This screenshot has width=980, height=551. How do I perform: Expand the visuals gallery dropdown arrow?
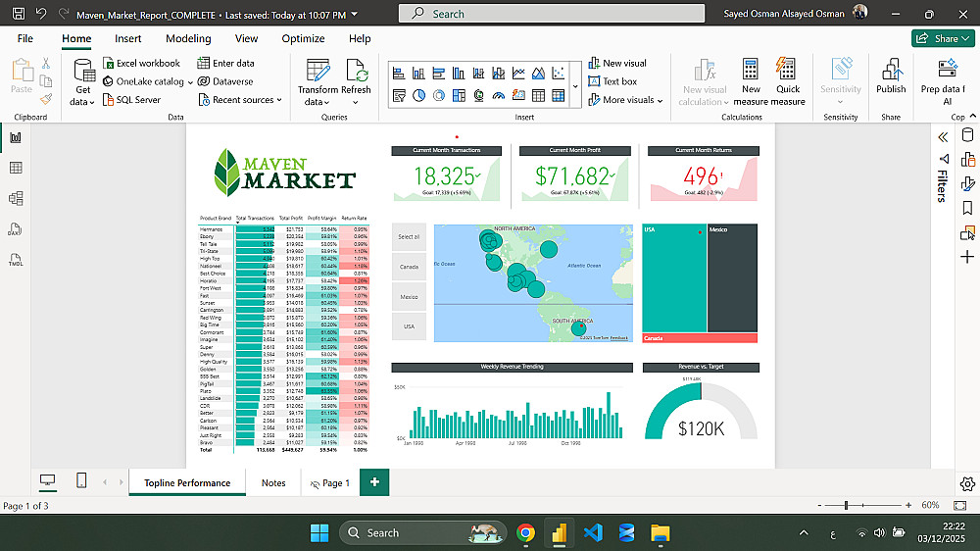click(575, 85)
